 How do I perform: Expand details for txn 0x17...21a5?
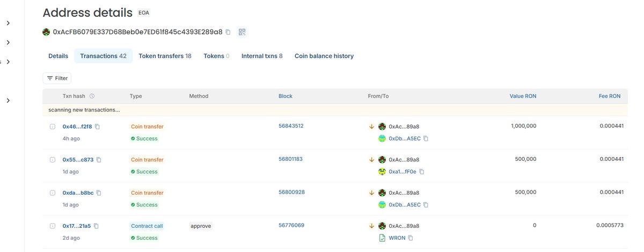(x=53, y=226)
